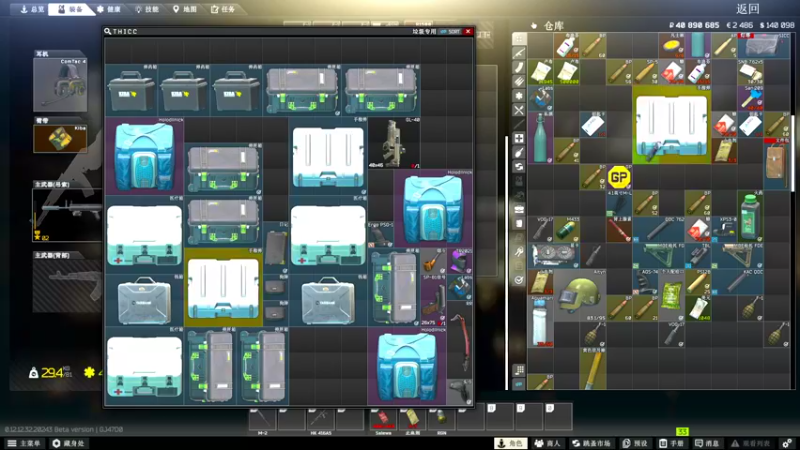The image size is (800, 450).
Task: Click the ComTac 4 headset slot
Action: (x=60, y=85)
